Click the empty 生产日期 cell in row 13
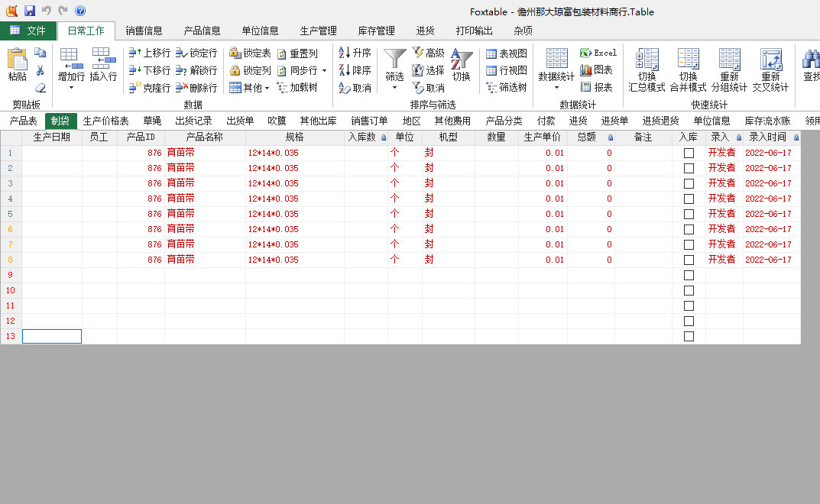The image size is (820, 504). [52, 336]
